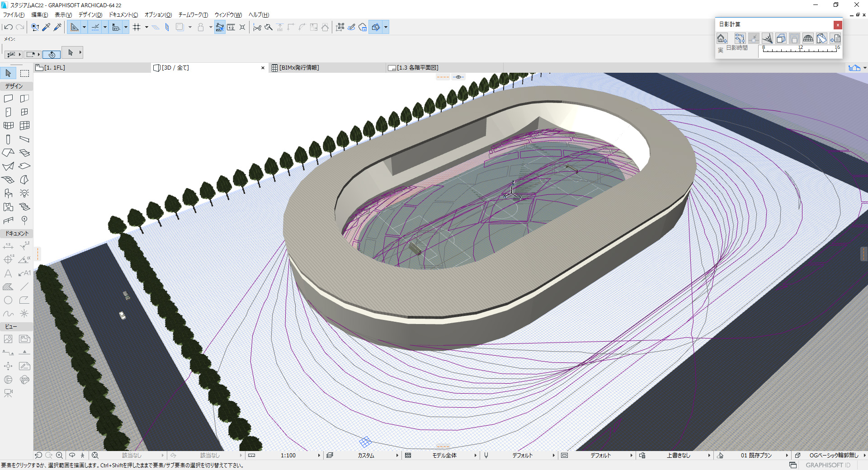868x470 pixels.
Task: Click the GRAPHISOFT ID link
Action: point(828,465)
